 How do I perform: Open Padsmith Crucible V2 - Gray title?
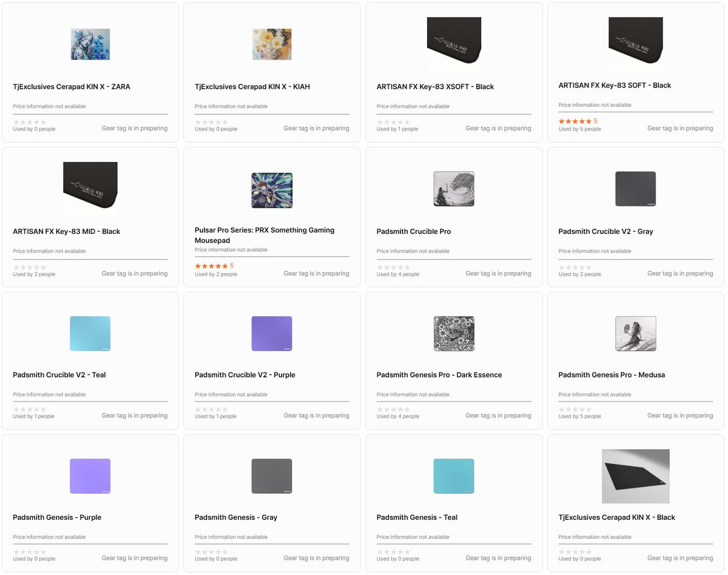606,231
